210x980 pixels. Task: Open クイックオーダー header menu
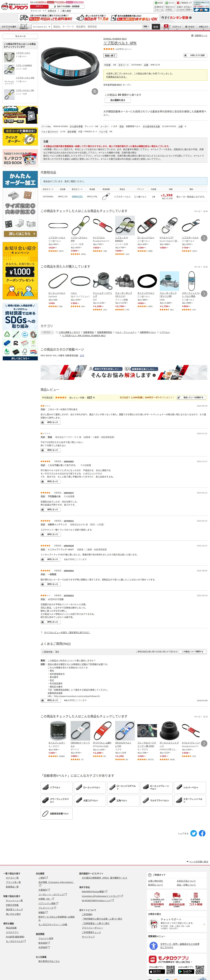point(24,27)
